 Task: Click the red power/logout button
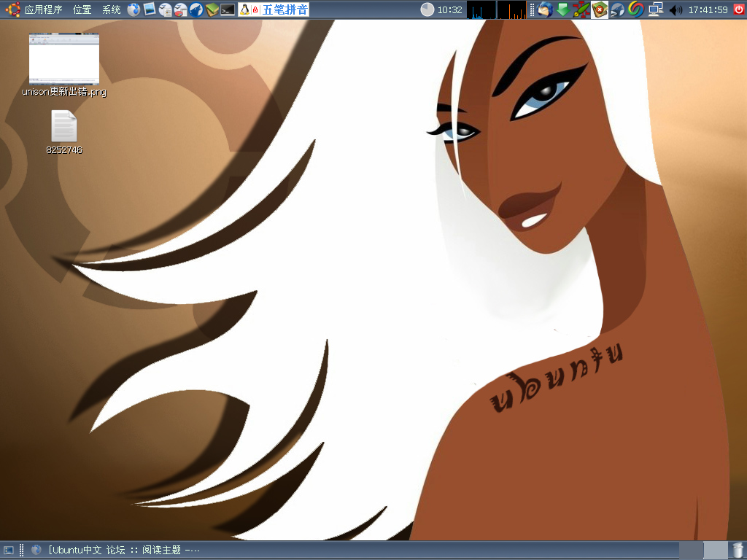[x=739, y=9]
